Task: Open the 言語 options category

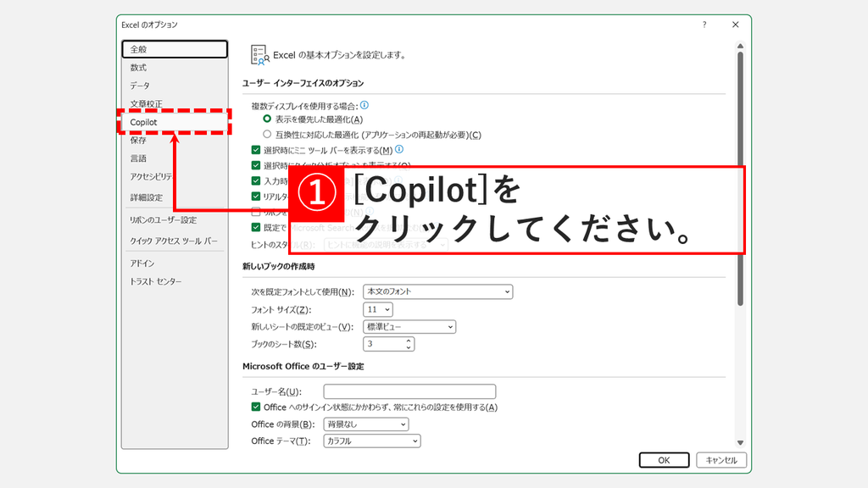Action: coord(175,158)
